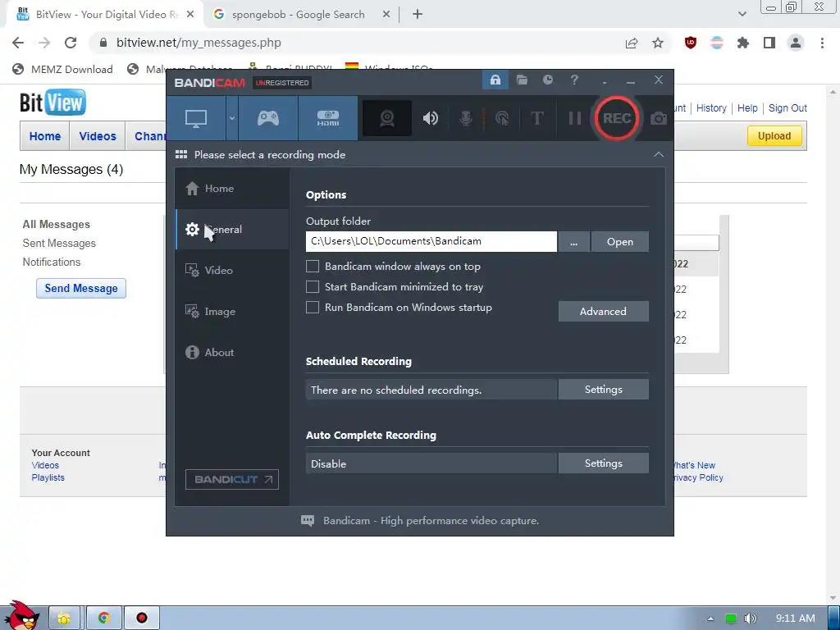Image resolution: width=840 pixels, height=630 pixels.
Task: Toggle webcam overlay icon in Bandicam
Action: [387, 118]
